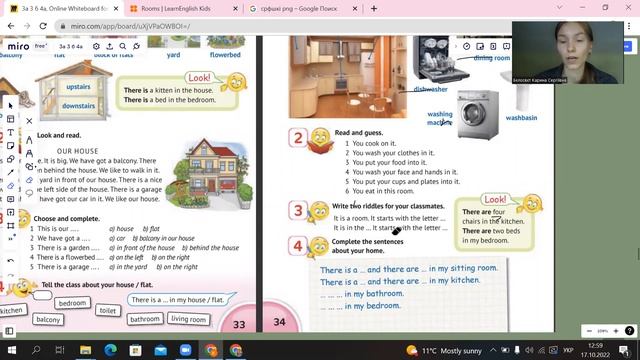This screenshot has height=360, width=640.
Task: Show hidden system tray icons
Action: tap(493, 350)
